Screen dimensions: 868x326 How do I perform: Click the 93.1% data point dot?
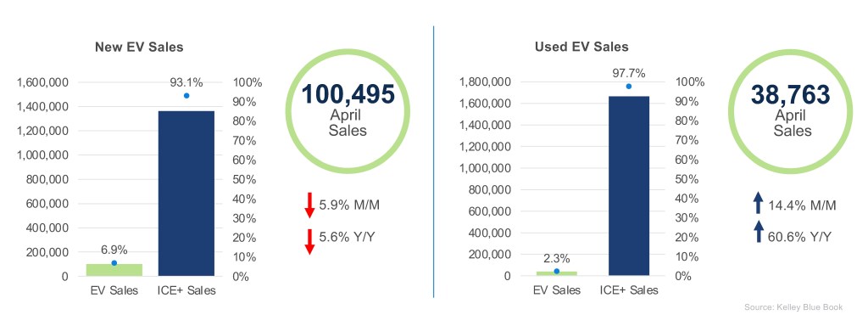[x=186, y=96]
